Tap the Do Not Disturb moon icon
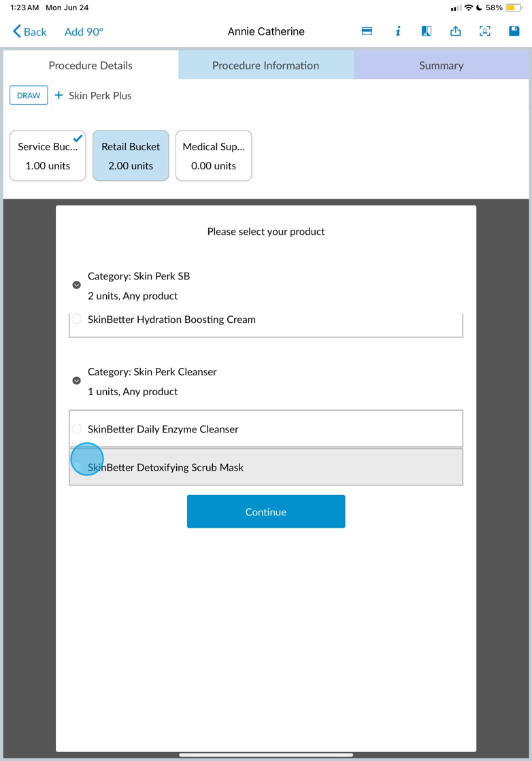Viewport: 532px width, 761px height. click(x=479, y=7)
